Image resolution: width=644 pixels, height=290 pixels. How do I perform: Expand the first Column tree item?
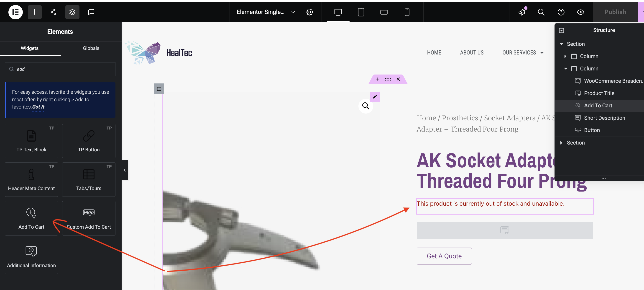coord(565,56)
